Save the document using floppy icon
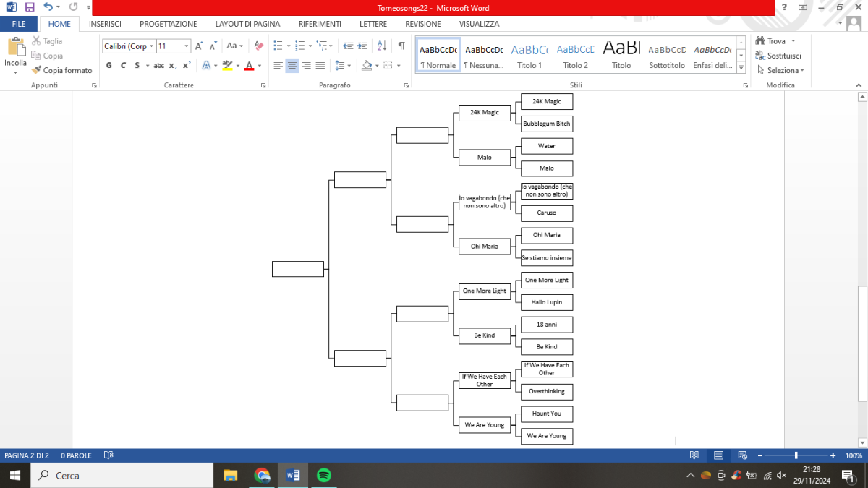 [x=30, y=7]
